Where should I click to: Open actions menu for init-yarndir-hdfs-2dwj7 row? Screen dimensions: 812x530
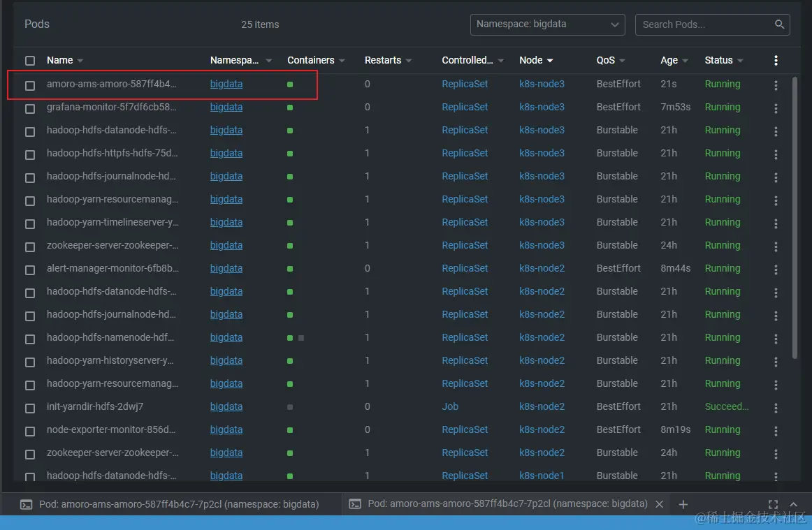tap(776, 408)
